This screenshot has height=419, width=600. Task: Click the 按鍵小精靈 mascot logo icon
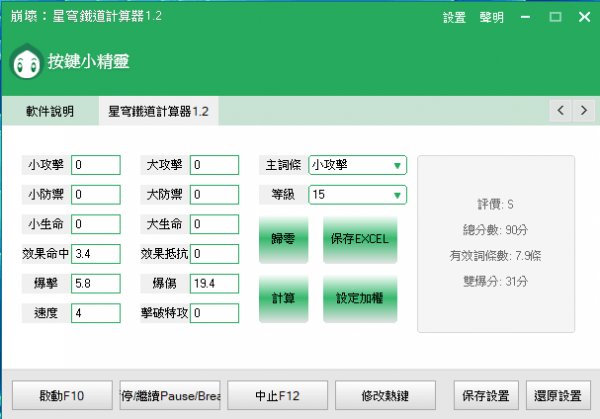[x=26, y=62]
